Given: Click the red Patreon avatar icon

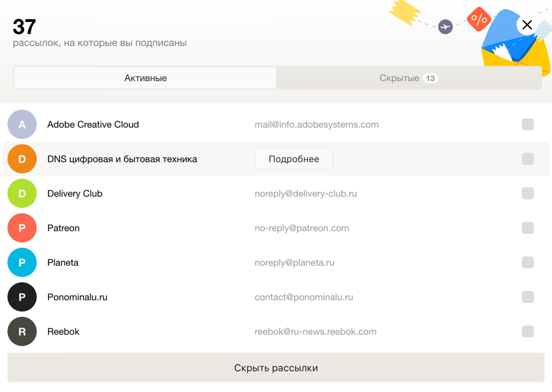Looking at the screenshot, I should point(22,228).
